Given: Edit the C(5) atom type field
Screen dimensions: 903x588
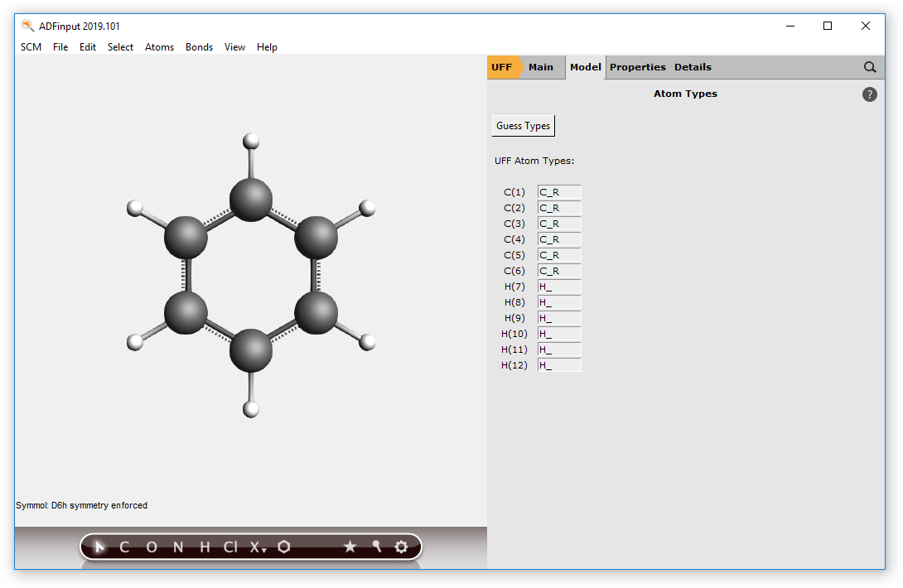Looking at the screenshot, I should 559,255.
